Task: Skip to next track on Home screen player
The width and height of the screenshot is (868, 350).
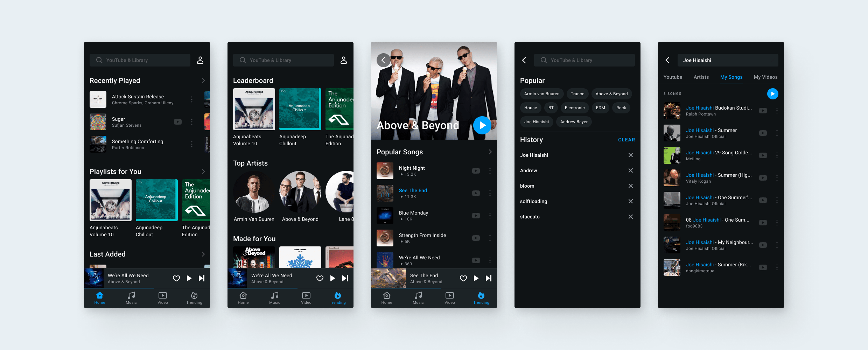Action: 202,278
